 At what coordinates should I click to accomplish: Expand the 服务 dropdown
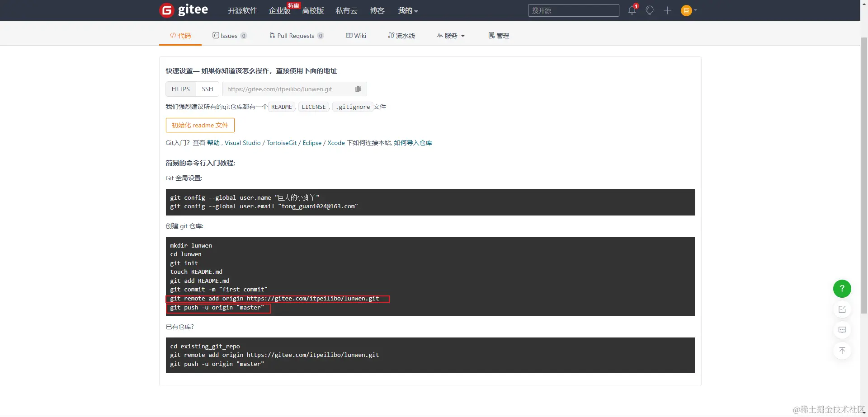450,36
